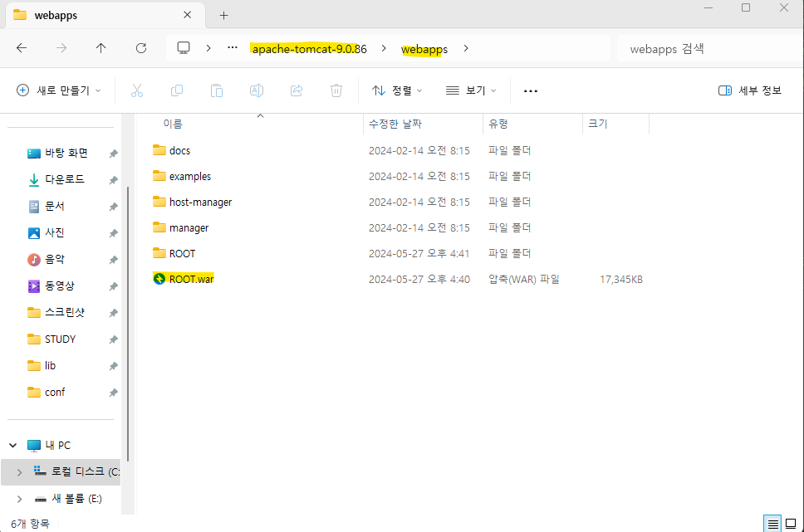Click the Cut scissors icon
The image size is (804, 532).
pos(136,90)
